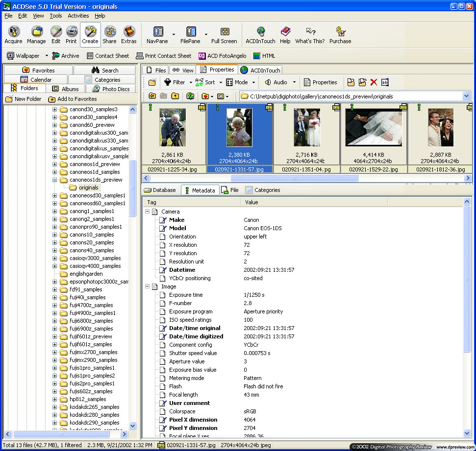The image size is (476, 451).
Task: Click the Share icon
Action: pyautogui.click(x=109, y=34)
